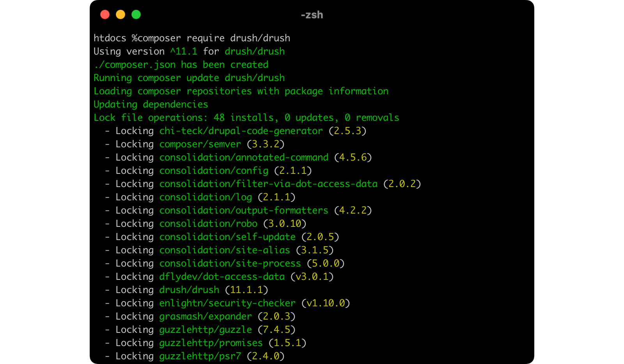Click package guzzlehttp/promises
This screenshot has height=364, width=624.
coord(211,343)
